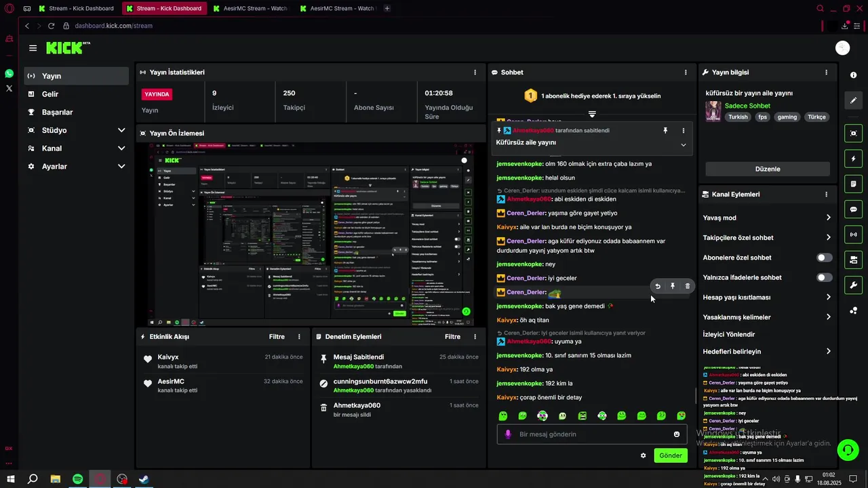Open Hedefleri belirleyin settings
This screenshot has width=868, height=488.
pos(767,351)
